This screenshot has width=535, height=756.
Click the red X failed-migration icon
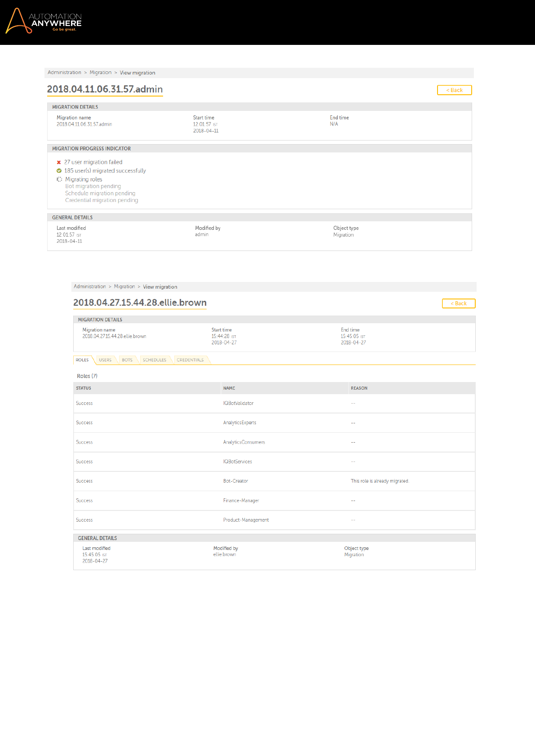59,163
